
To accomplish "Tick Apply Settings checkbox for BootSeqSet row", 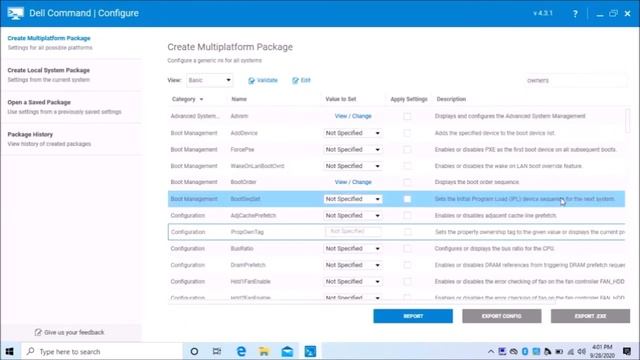I will (407, 199).
